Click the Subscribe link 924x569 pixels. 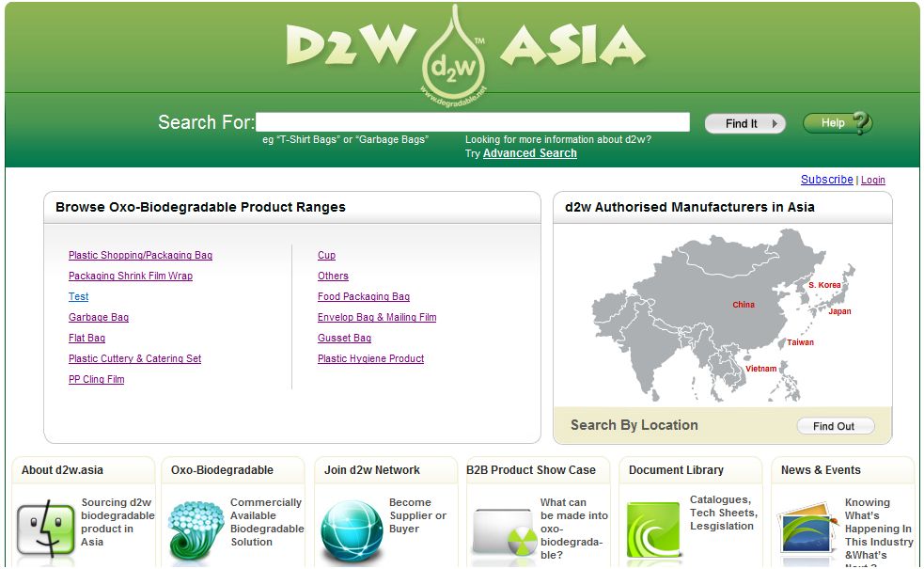[x=827, y=180]
